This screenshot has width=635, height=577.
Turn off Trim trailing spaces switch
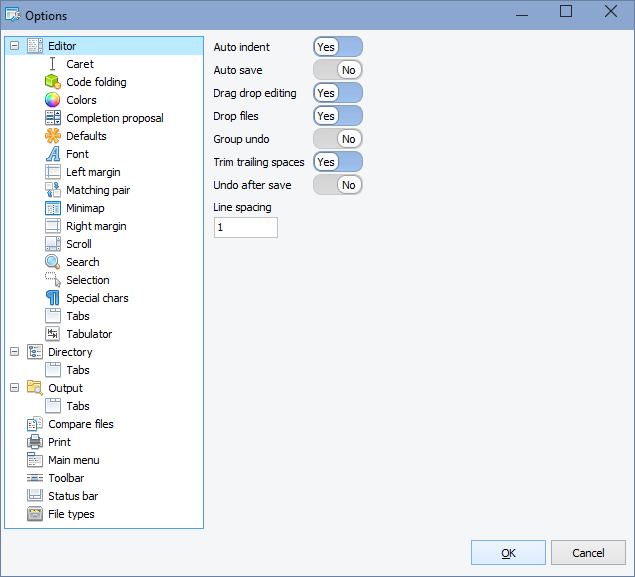click(338, 162)
